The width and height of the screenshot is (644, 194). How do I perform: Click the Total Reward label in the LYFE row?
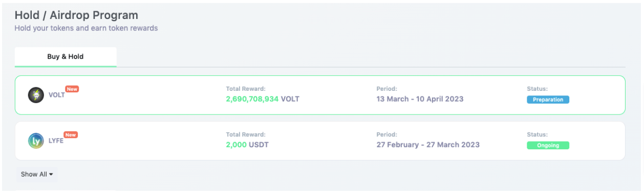tap(246, 134)
